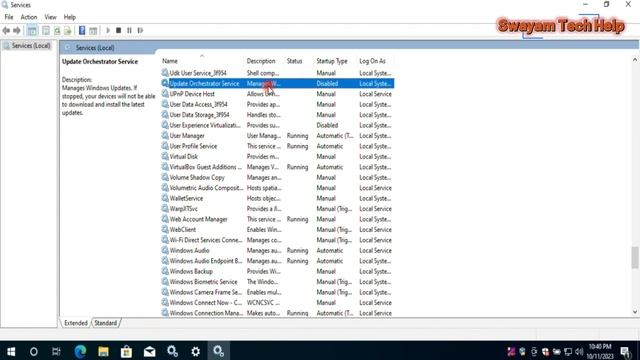This screenshot has width=640, height=360.
Task: Select the Udk User Service_3f954 row
Action: click(277, 73)
